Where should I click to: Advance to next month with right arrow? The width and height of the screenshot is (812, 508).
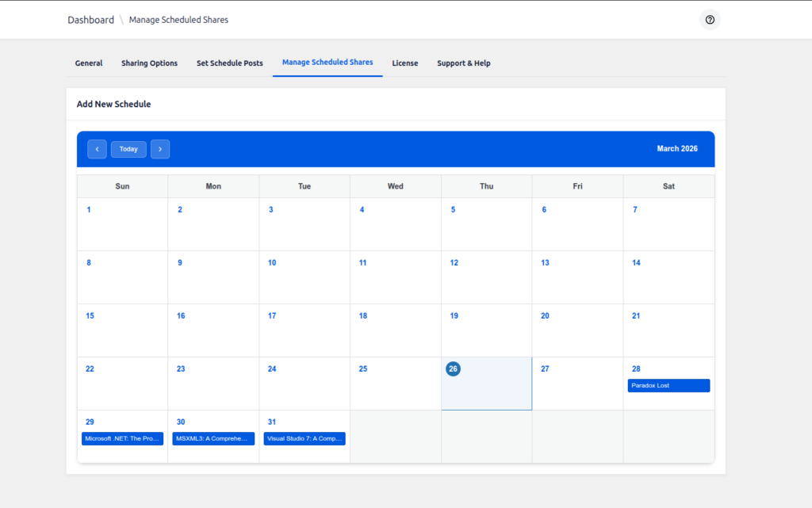160,149
